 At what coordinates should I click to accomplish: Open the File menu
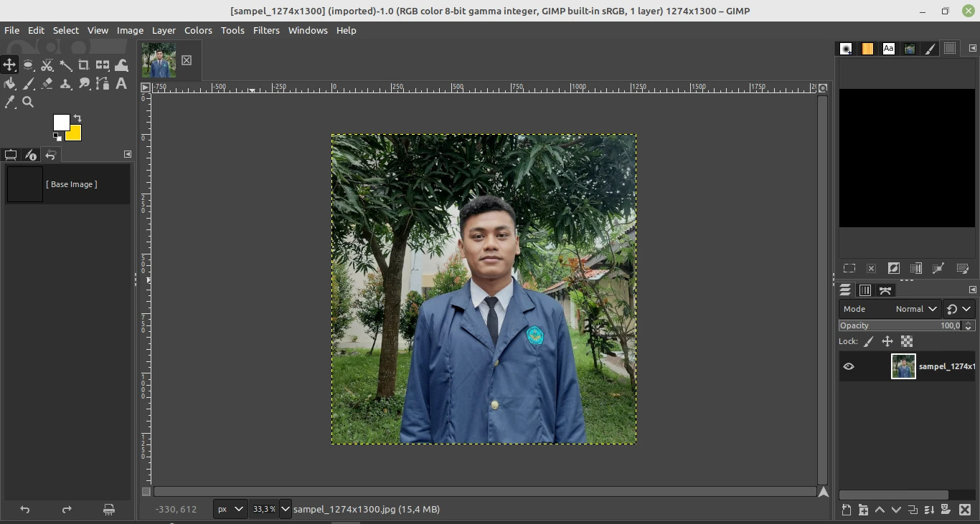pos(12,30)
